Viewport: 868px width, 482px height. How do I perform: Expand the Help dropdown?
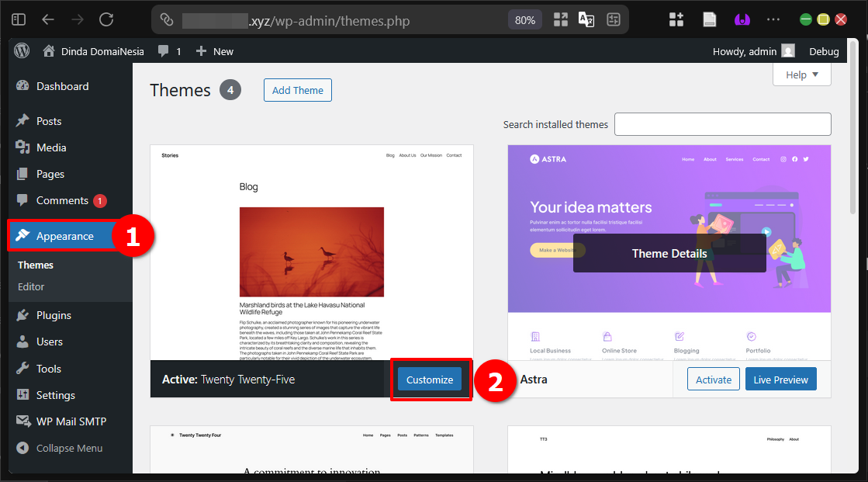(x=801, y=75)
